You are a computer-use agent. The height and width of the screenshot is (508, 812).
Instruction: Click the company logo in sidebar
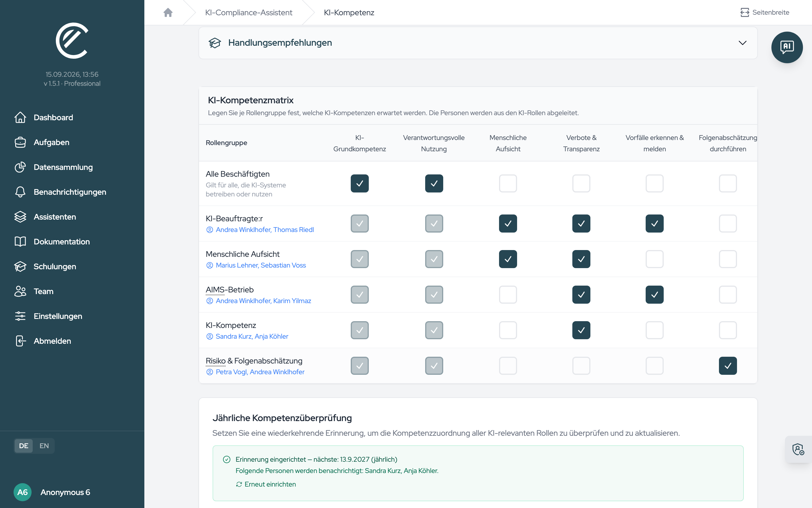72,41
